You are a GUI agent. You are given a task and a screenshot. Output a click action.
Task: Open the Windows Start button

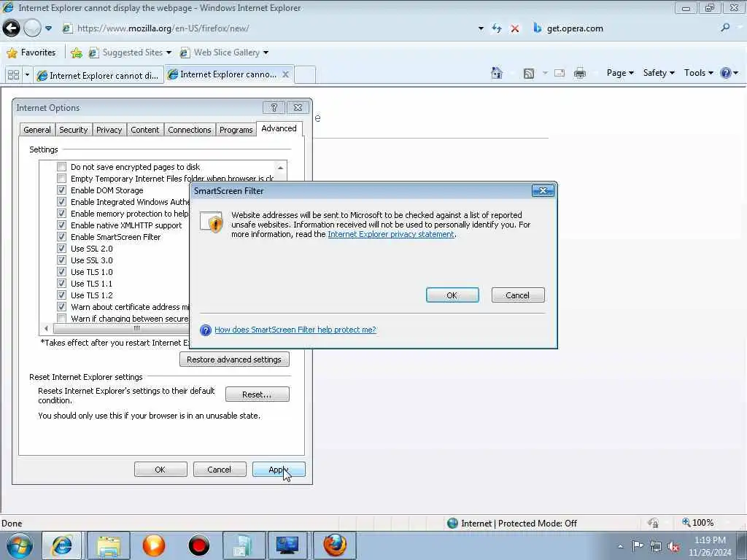pos(20,545)
